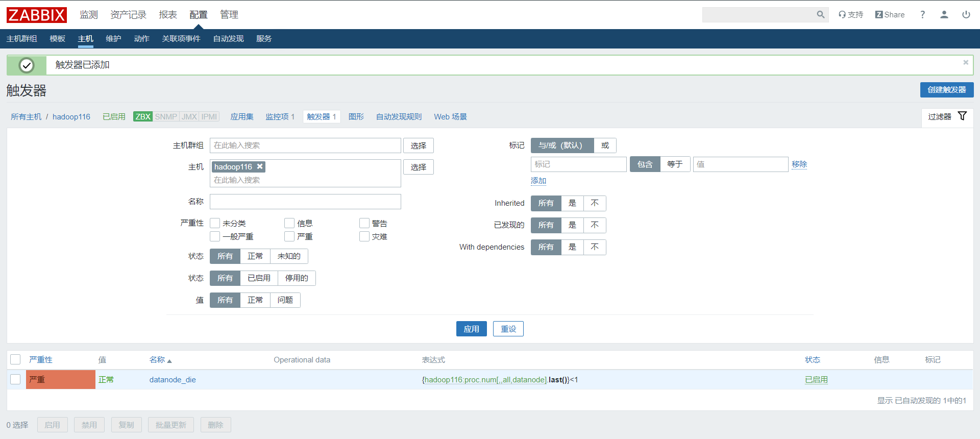This screenshot has height=439, width=980.
Task: Open the datanode_die trigger
Action: point(173,380)
